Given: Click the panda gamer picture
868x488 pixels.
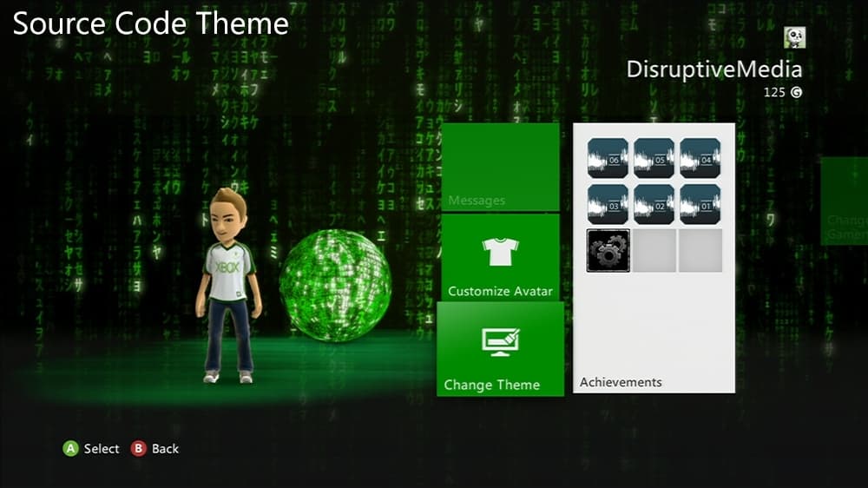Looking at the screenshot, I should pyautogui.click(x=794, y=37).
